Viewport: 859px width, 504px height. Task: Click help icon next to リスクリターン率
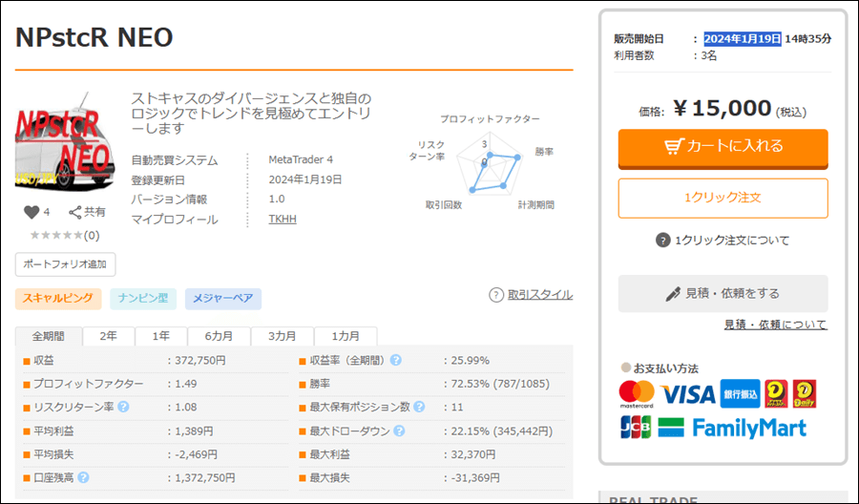click(x=123, y=407)
